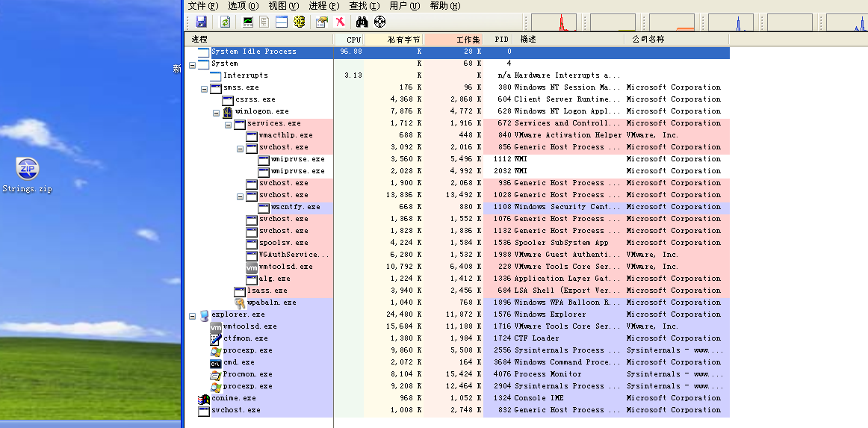Click the ctfmon.exe pencil icon
Screen dimensions: 868x428
(216, 339)
